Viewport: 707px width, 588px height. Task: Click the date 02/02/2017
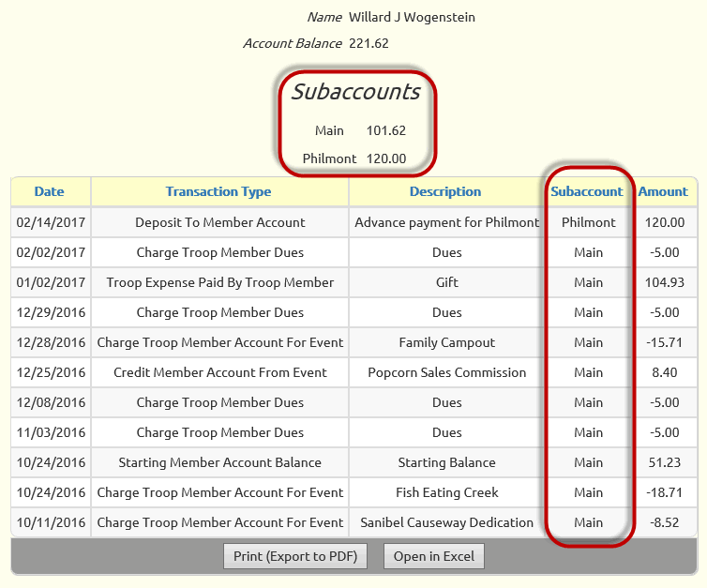(x=51, y=252)
